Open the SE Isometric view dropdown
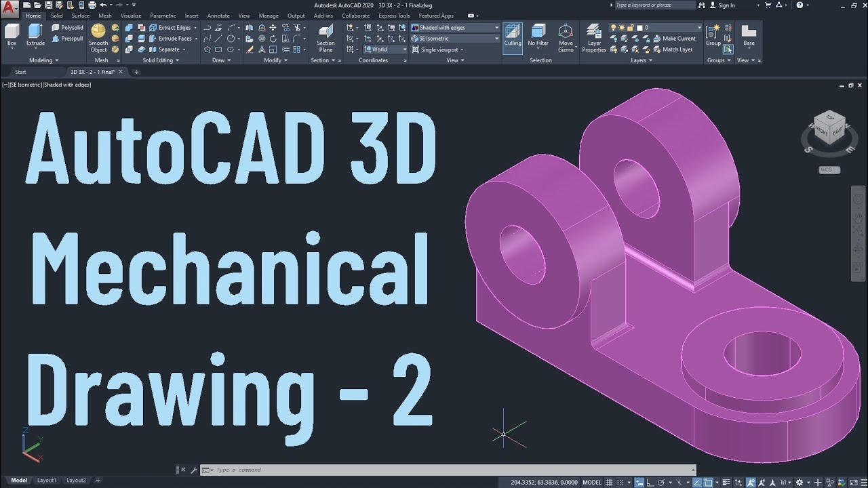 coord(455,39)
